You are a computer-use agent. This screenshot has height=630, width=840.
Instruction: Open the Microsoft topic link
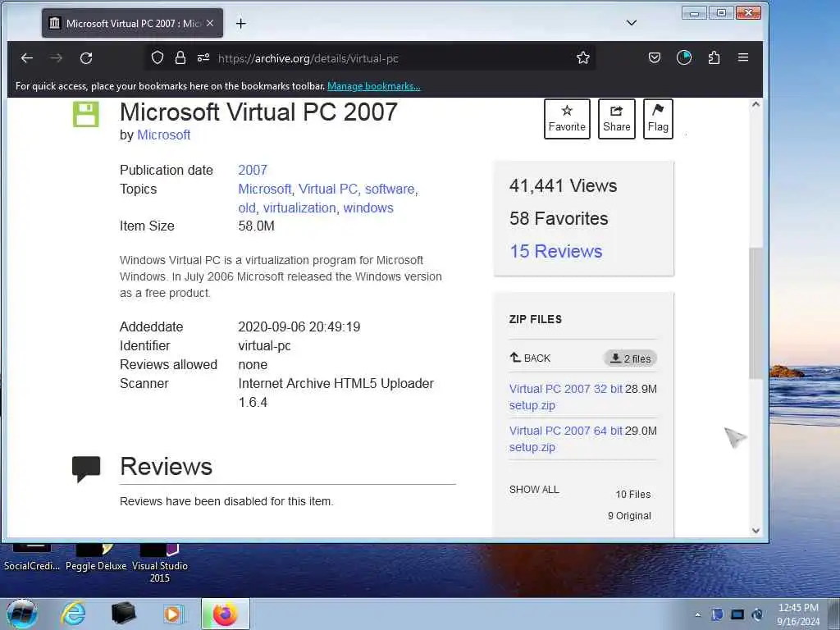tap(265, 189)
